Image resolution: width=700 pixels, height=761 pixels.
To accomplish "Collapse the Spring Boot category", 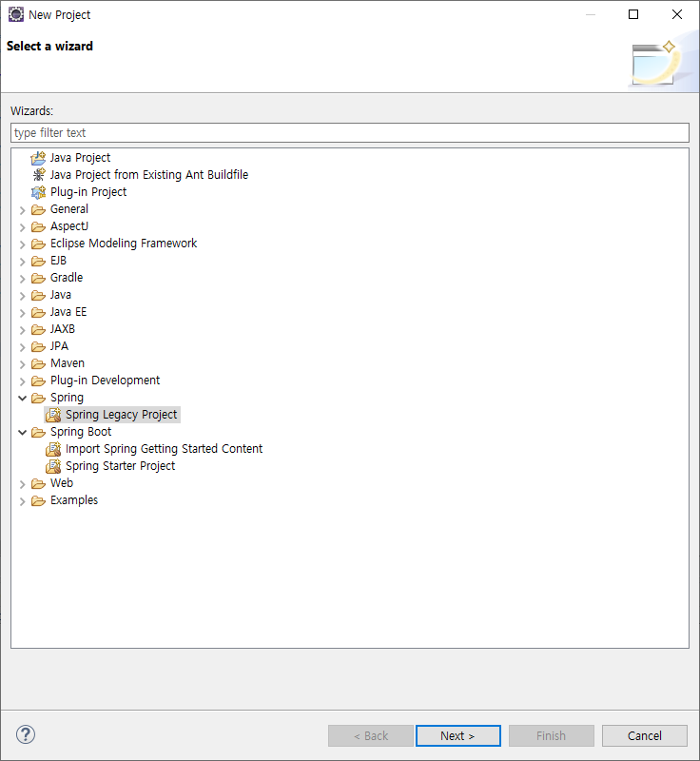I will (22, 432).
